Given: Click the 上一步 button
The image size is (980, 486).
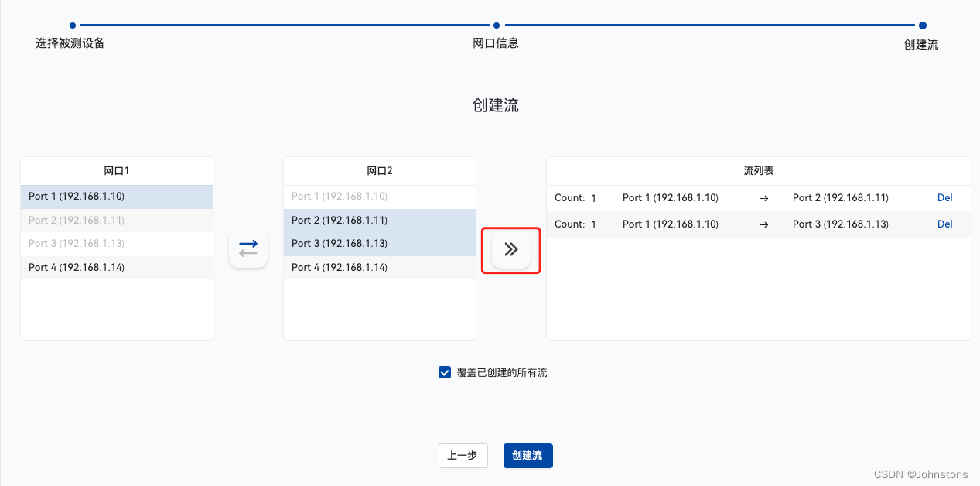Looking at the screenshot, I should [463, 456].
